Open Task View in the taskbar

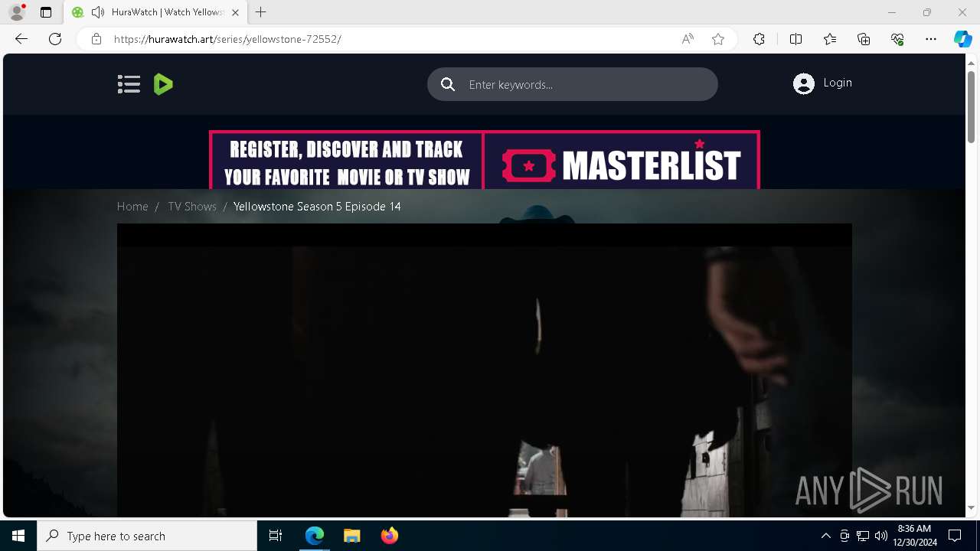276,536
